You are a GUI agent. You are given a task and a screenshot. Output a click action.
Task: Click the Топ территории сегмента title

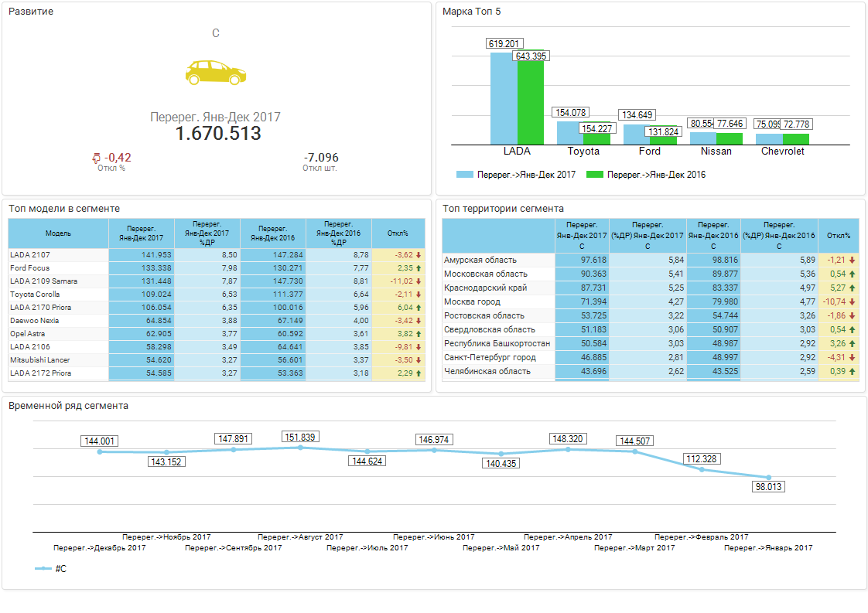tap(503, 209)
